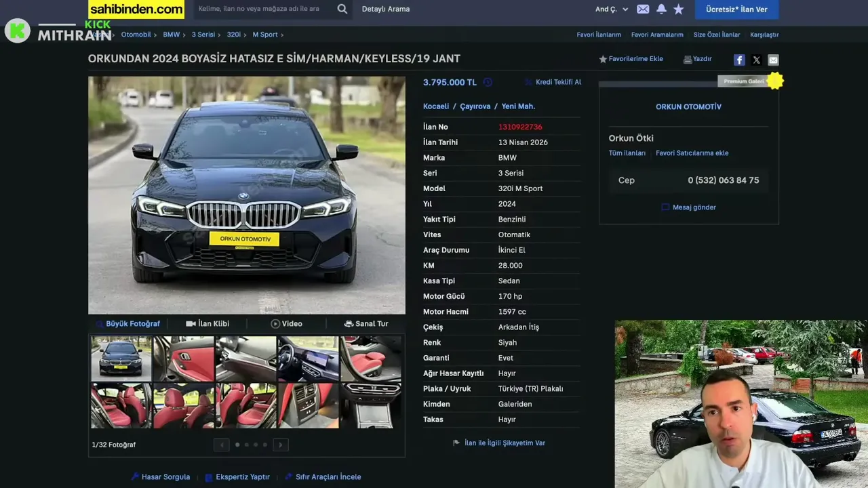Click the favorites star icon in header

tap(678, 9)
